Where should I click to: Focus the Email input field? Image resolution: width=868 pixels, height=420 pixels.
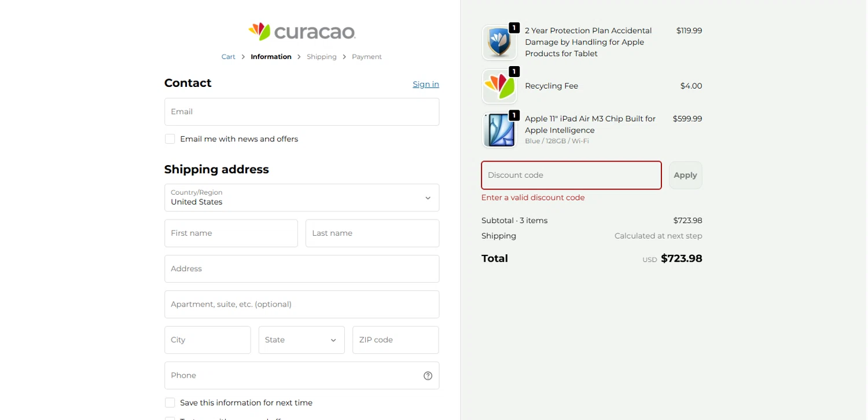tap(301, 112)
